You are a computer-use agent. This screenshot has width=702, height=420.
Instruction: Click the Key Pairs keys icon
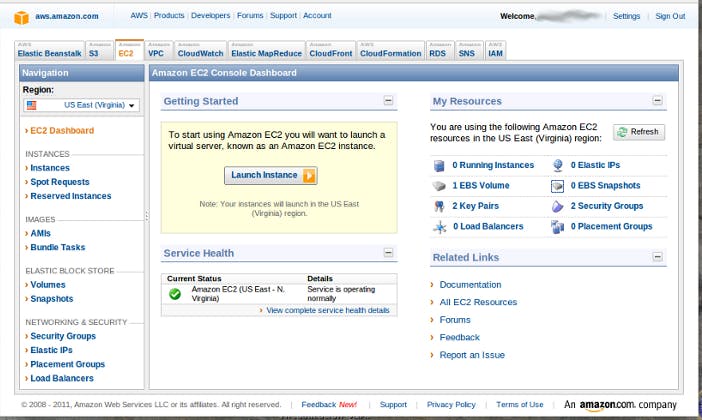point(439,206)
